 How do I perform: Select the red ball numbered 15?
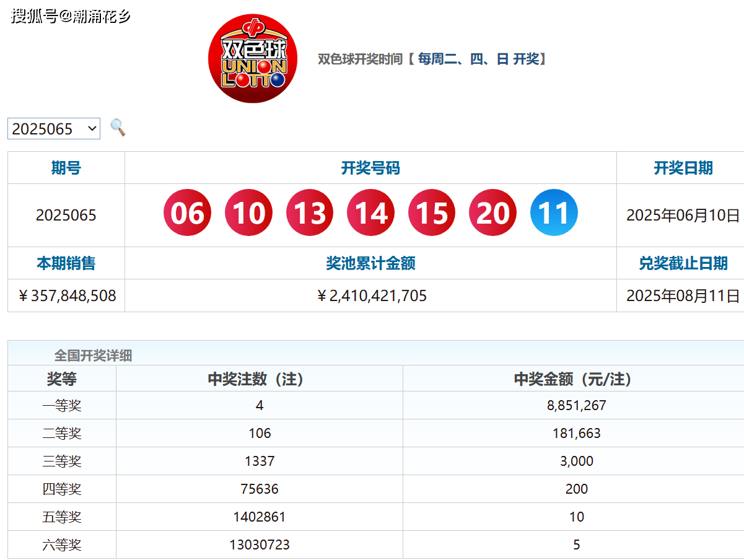[x=432, y=212]
